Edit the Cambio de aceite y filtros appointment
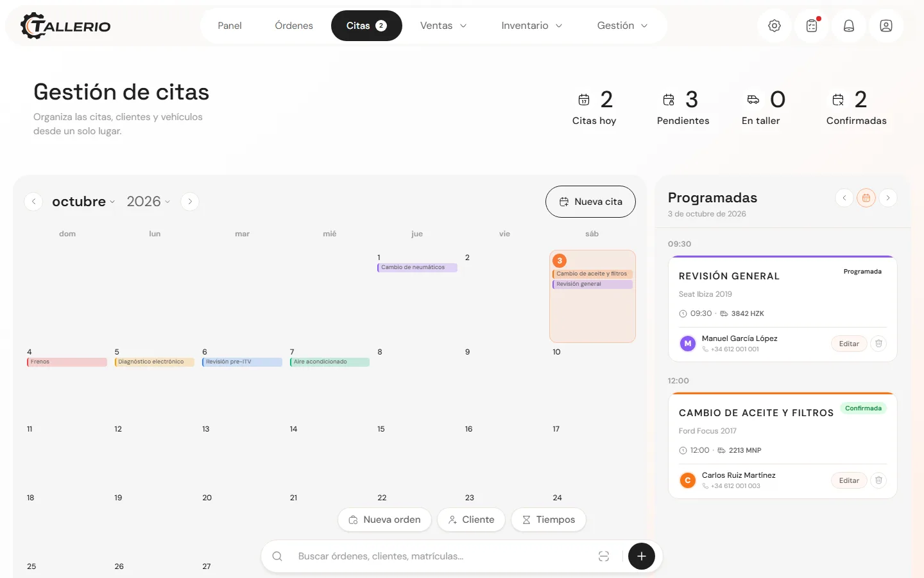924x578 pixels. (x=849, y=480)
